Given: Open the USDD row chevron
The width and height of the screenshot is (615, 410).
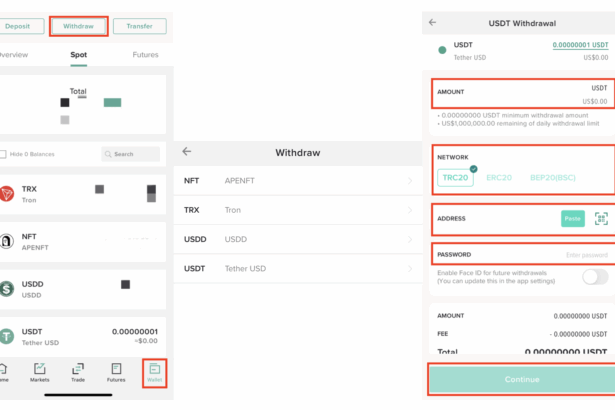Looking at the screenshot, I should (410, 239).
